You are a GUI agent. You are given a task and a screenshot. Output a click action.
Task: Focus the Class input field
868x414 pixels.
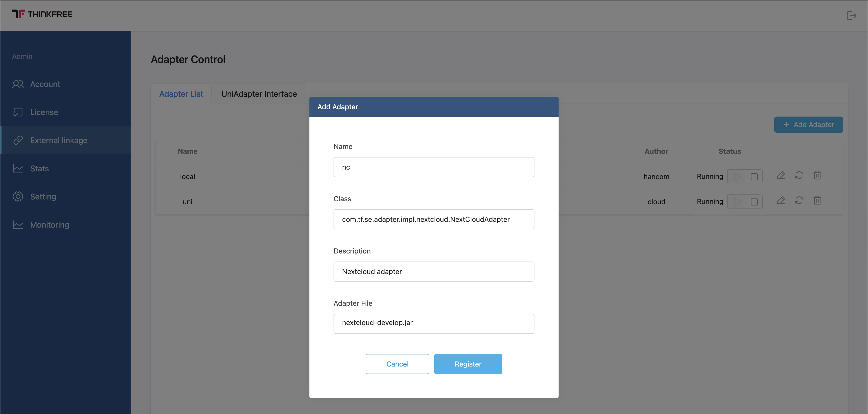pos(434,220)
